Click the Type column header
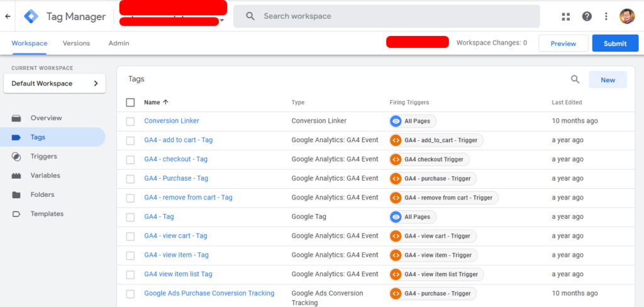This screenshot has height=307, width=644. [297, 103]
